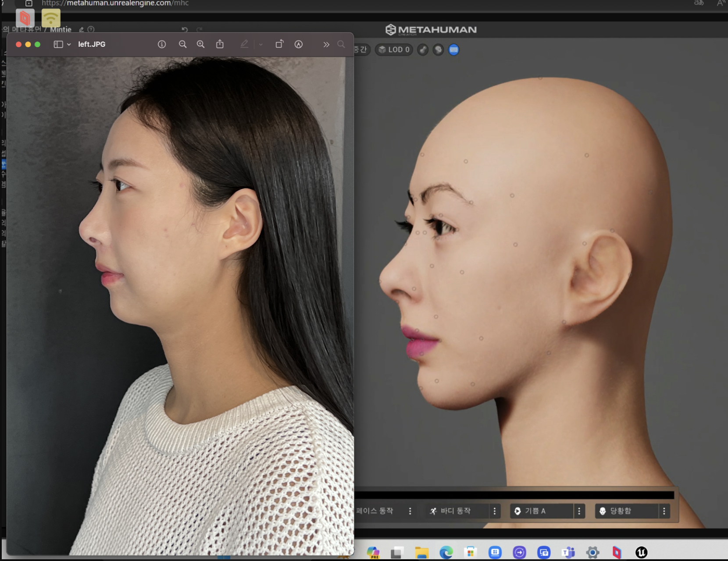The height and width of the screenshot is (561, 728).
Task: Open the Markup toolbar in Preview
Action: click(299, 44)
